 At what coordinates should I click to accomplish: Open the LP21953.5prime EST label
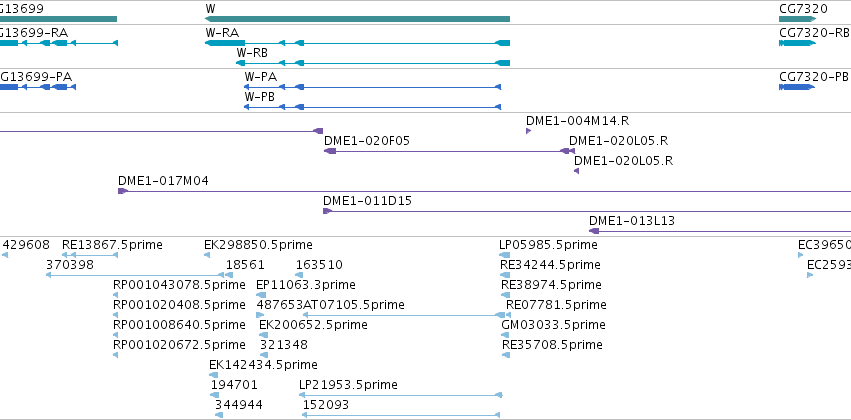click(348, 385)
